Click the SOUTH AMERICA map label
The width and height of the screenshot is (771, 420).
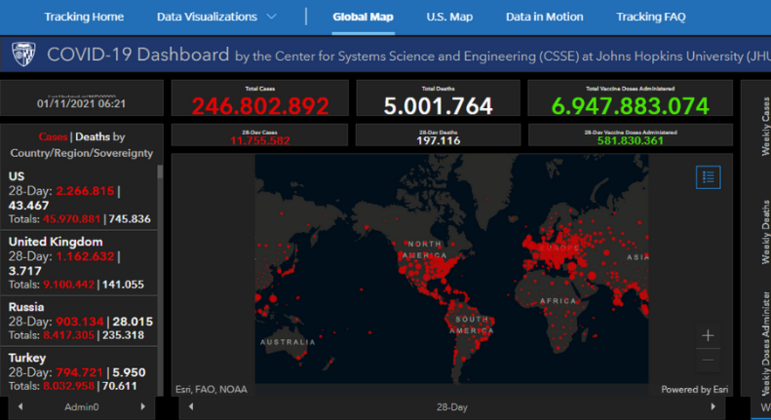pyautogui.click(x=472, y=325)
